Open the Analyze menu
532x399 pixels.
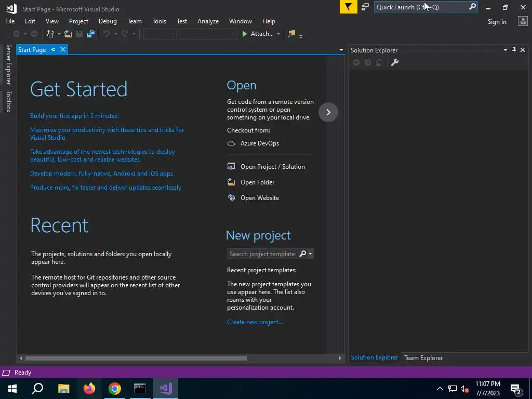point(208,21)
